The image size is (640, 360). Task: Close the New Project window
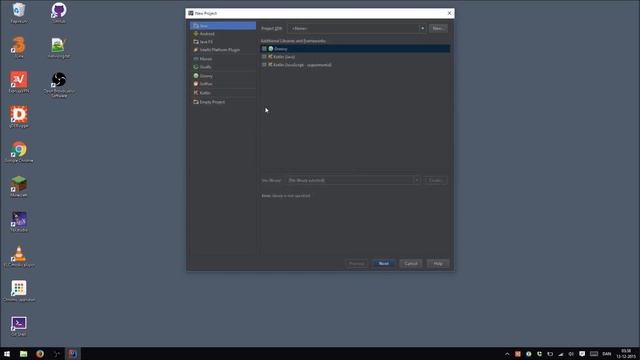[449, 13]
